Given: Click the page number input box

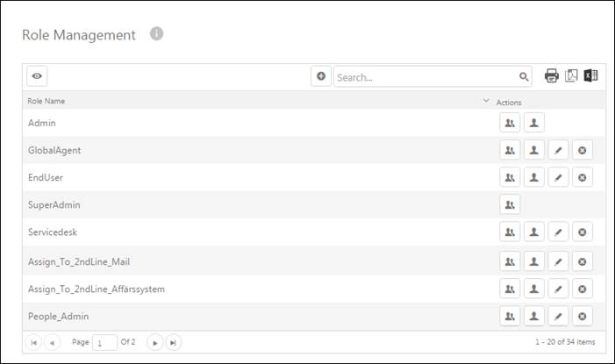Looking at the screenshot, I should point(104,343).
